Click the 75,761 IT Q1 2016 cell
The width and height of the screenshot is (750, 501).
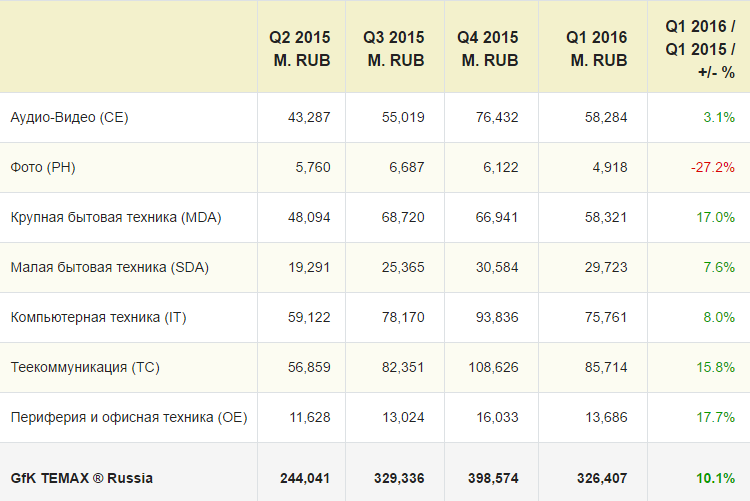[606, 318]
